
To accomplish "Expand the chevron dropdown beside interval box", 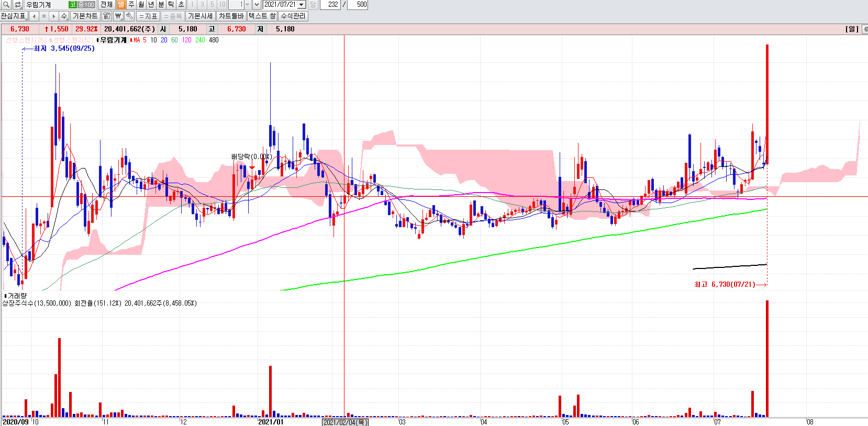I will (257, 5).
